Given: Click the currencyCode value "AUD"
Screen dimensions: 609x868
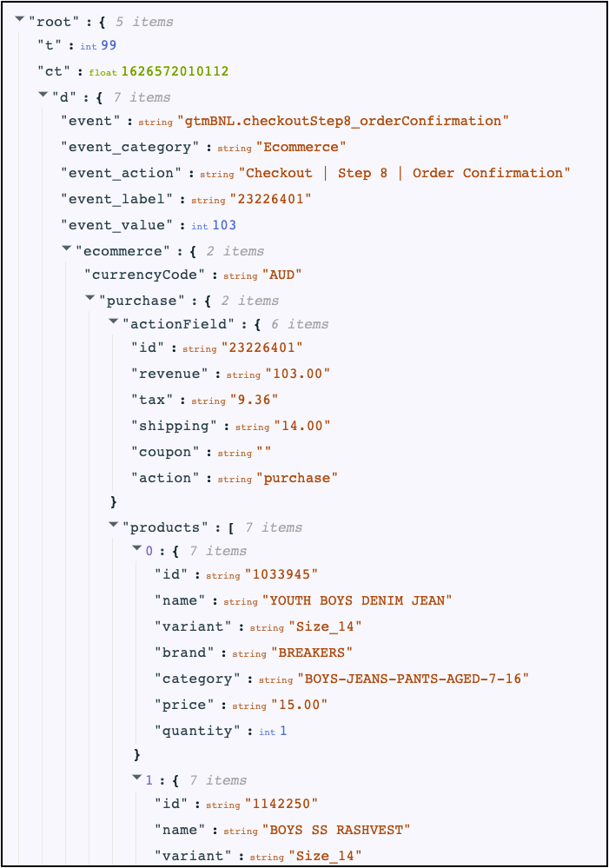Looking at the screenshot, I should (x=281, y=275).
